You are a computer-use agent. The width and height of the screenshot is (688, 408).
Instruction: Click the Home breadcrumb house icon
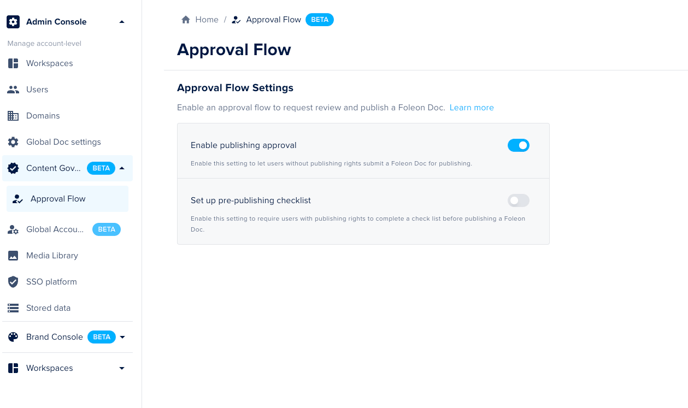186,20
